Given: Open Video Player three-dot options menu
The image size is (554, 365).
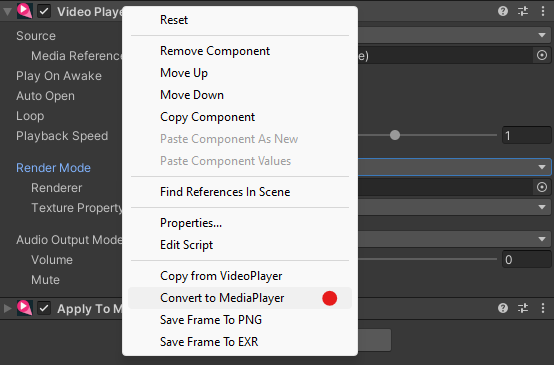Looking at the screenshot, I should pyautogui.click(x=543, y=11).
